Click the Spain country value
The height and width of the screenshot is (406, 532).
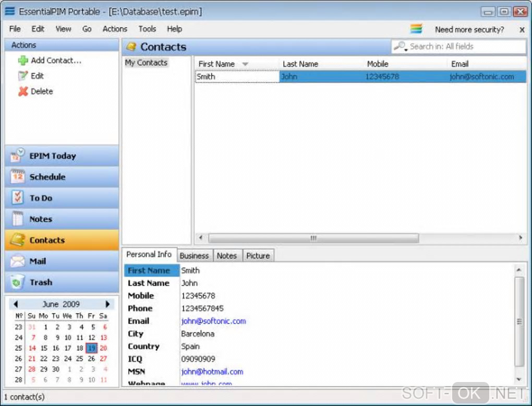point(190,347)
